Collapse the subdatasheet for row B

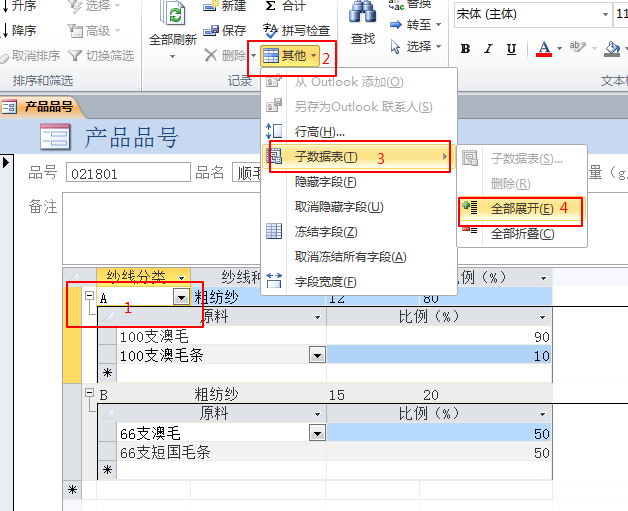(x=89, y=395)
